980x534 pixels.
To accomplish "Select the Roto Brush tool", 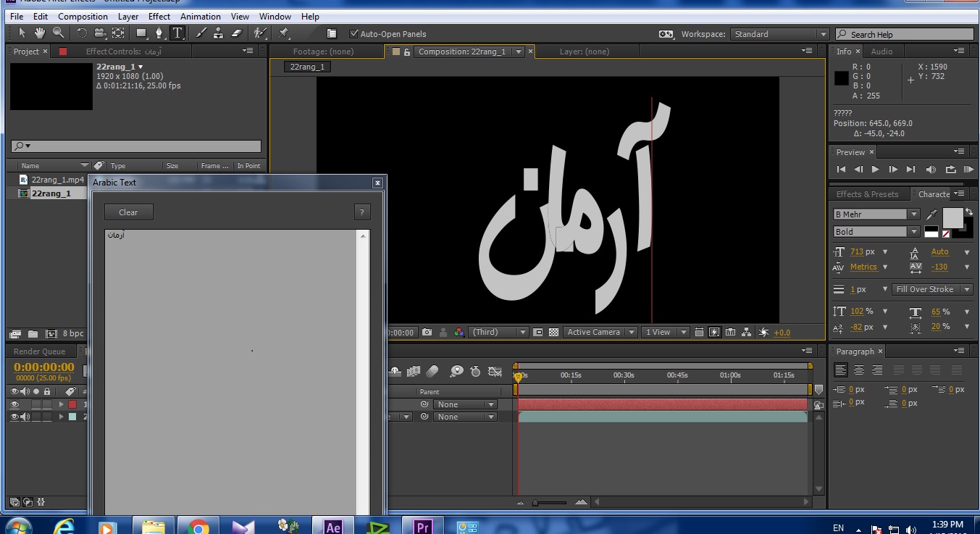I will 259,33.
